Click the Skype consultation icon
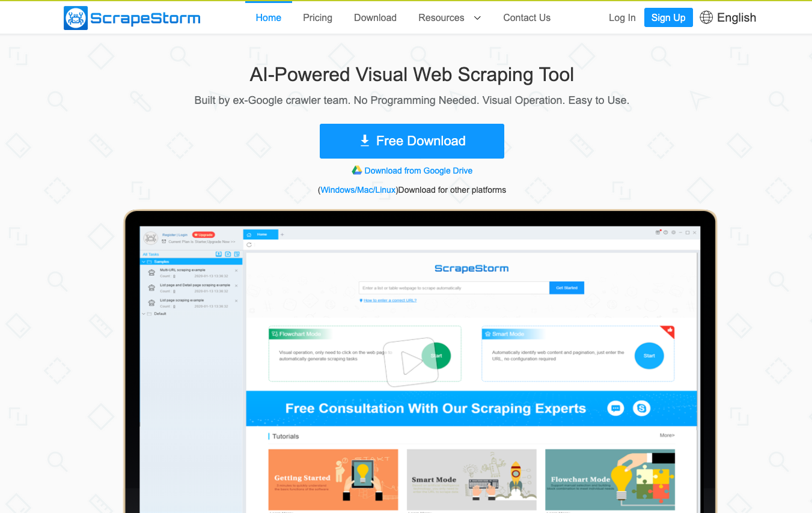 click(x=642, y=408)
